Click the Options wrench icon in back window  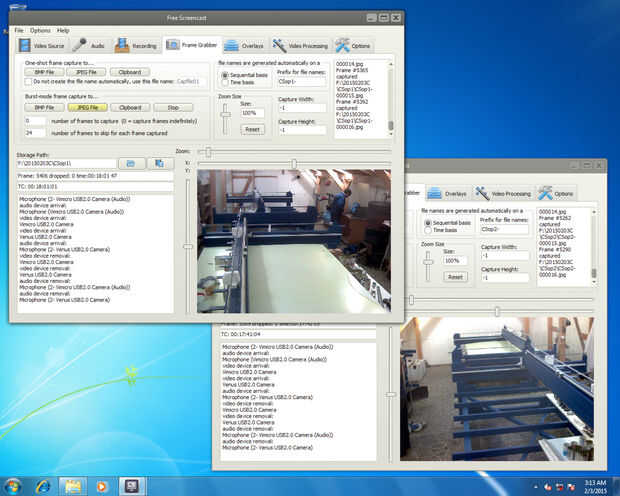(x=545, y=193)
